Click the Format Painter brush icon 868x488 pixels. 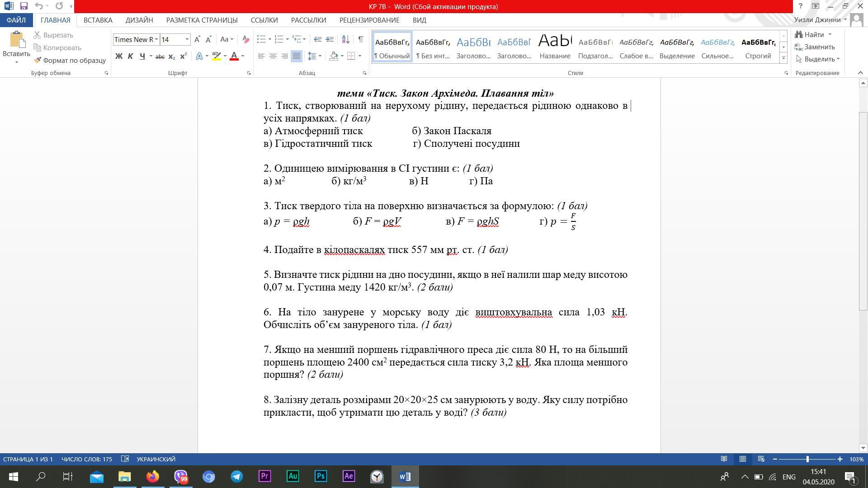tap(38, 60)
